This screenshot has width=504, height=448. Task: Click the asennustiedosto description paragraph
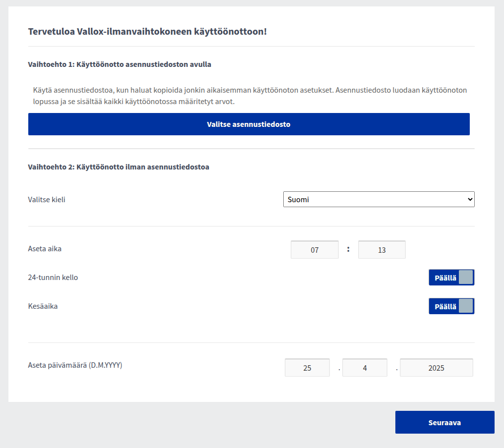coord(250,96)
